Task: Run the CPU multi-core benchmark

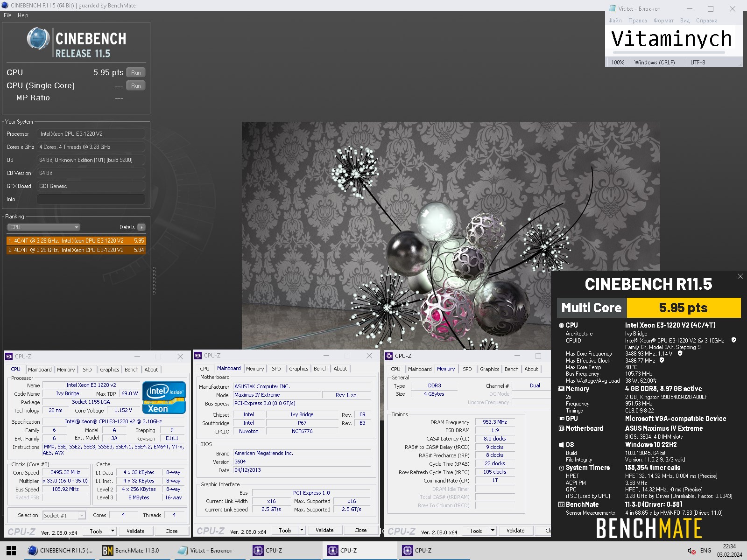Action: pos(136,72)
